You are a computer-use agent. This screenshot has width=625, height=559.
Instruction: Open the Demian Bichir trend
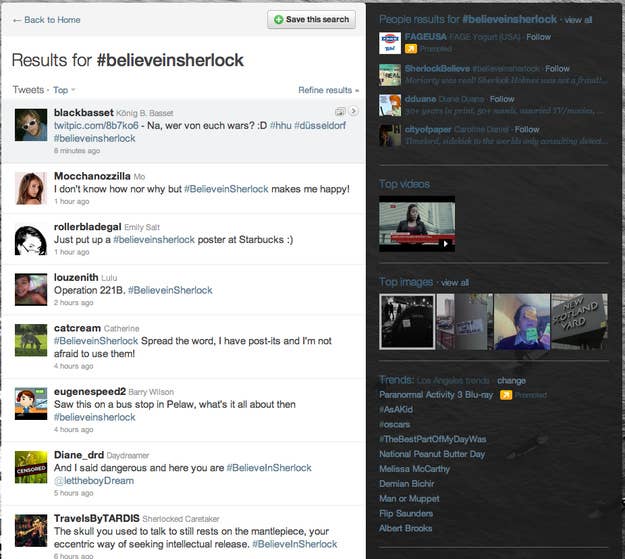click(x=407, y=484)
